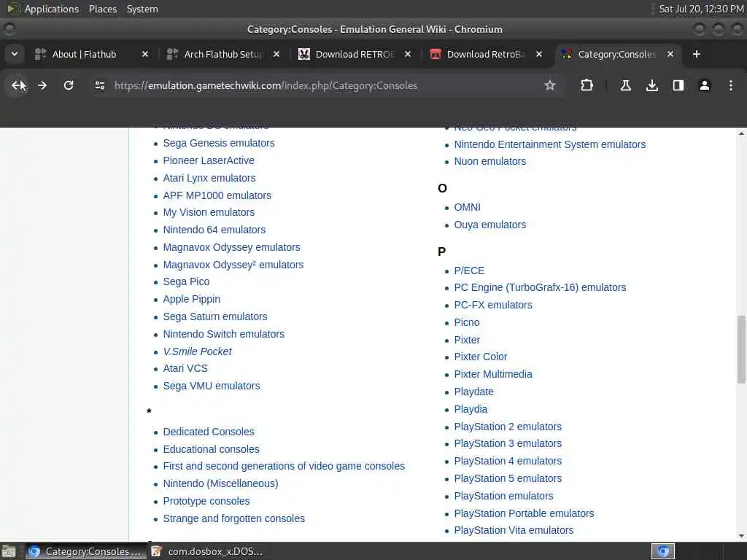Image resolution: width=747 pixels, height=560 pixels.
Task: Click the clock in the top panel
Action: coord(701,9)
